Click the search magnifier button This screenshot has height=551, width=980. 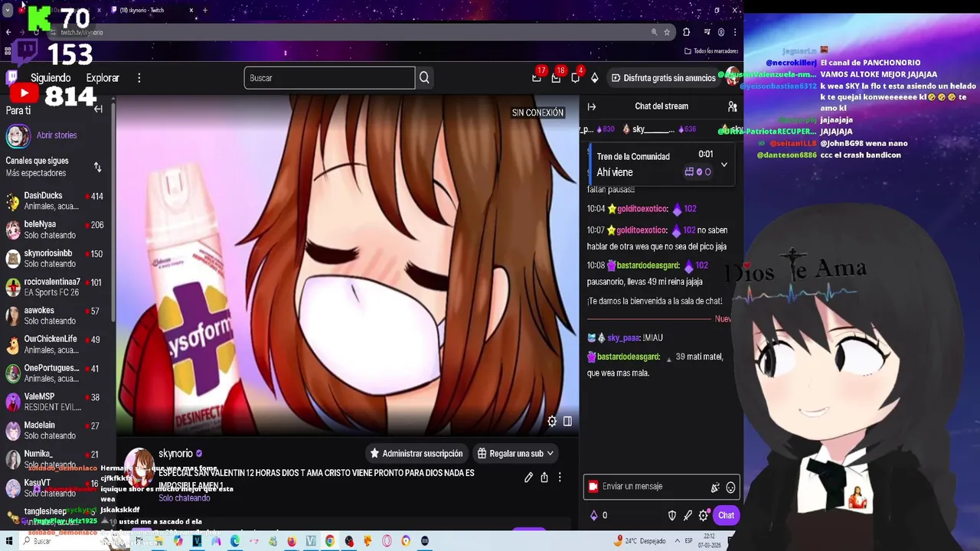[x=424, y=78]
